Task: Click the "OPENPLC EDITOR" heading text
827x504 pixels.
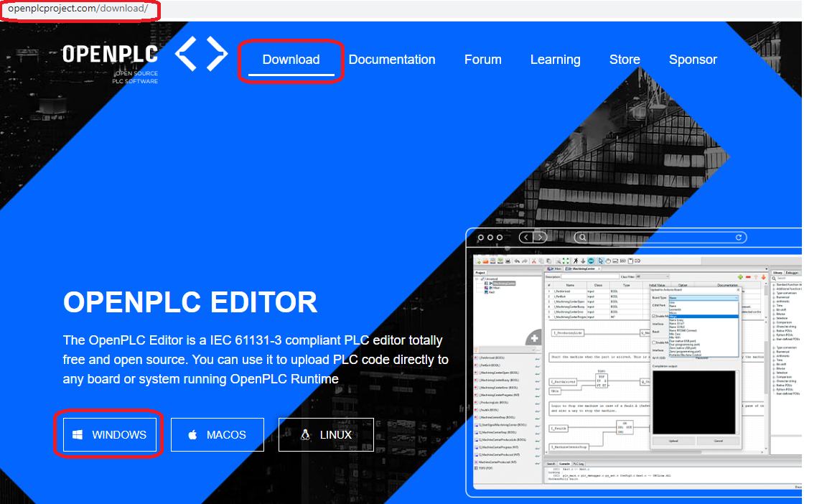Action: pos(190,302)
